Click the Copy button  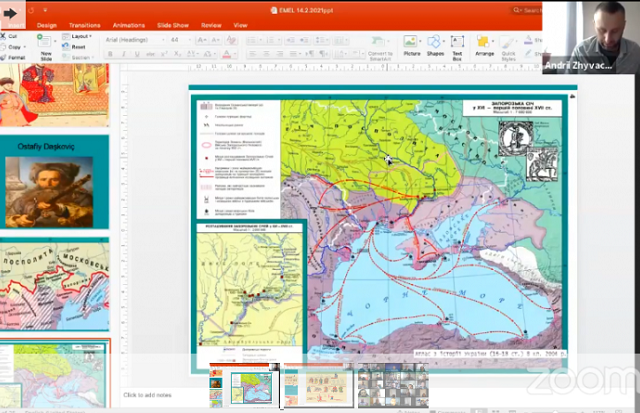point(11,47)
